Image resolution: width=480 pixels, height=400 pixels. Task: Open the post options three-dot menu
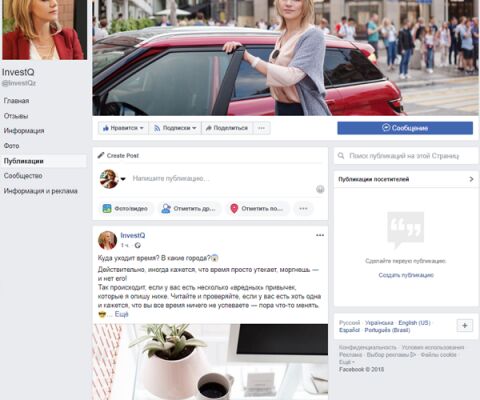(320, 235)
